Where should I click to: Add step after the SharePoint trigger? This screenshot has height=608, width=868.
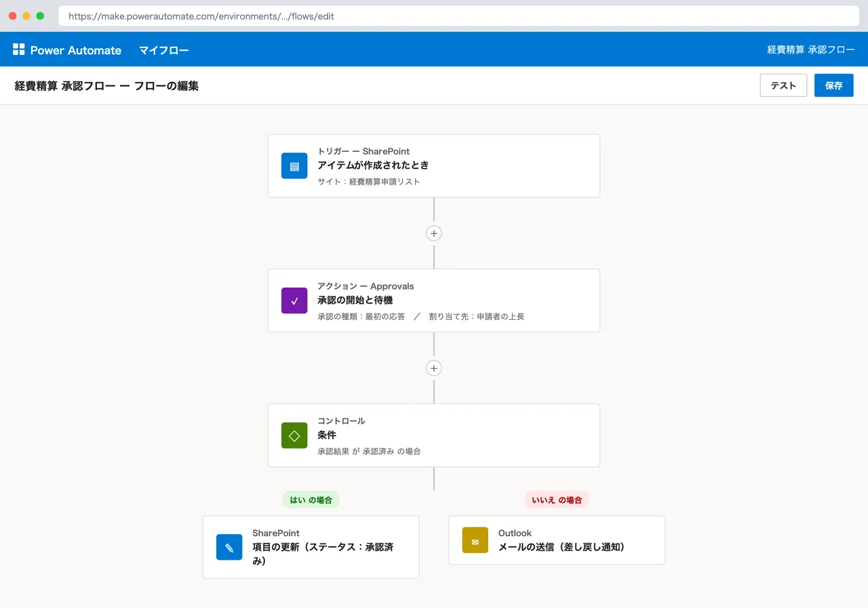click(x=434, y=233)
